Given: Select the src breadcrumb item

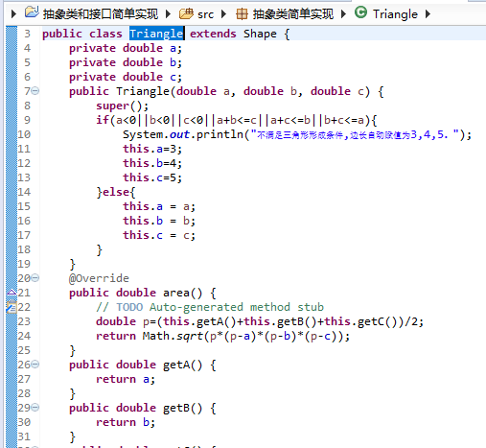Looking at the screenshot, I should pyautogui.click(x=205, y=14).
